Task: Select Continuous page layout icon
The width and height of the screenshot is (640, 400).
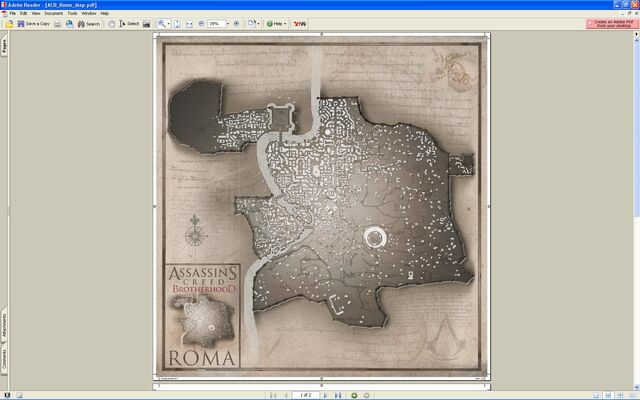Action: 608,395
